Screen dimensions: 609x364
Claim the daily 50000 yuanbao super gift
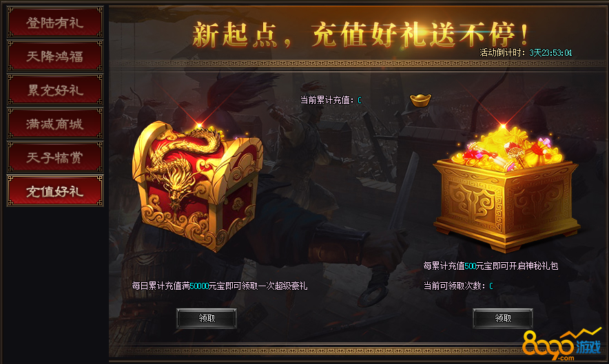207,318
